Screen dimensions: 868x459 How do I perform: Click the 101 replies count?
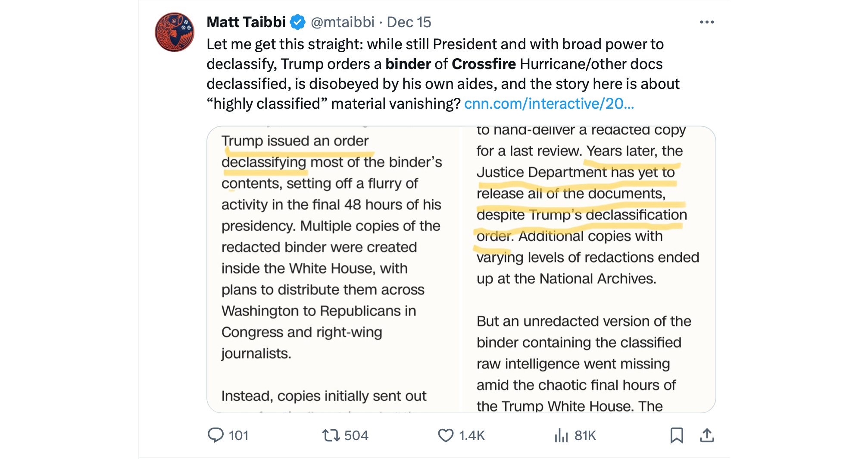pyautogui.click(x=239, y=435)
